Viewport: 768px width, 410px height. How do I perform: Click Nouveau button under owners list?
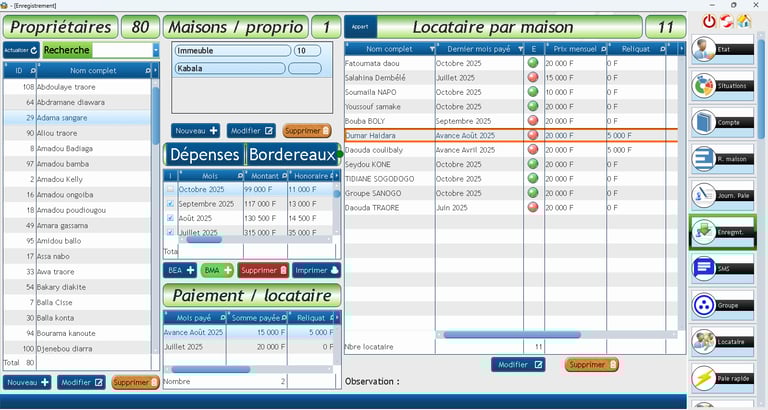click(27, 383)
